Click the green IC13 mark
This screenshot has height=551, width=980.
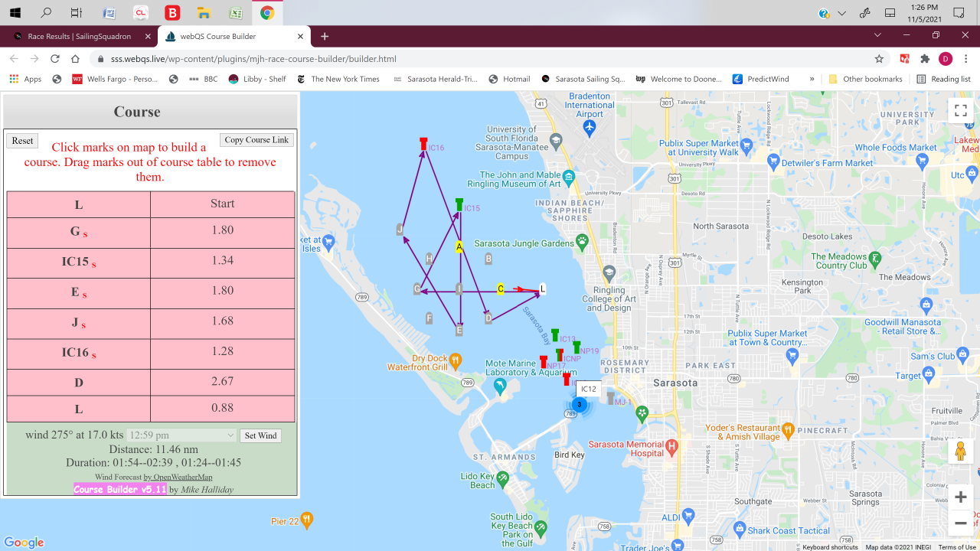[555, 335]
